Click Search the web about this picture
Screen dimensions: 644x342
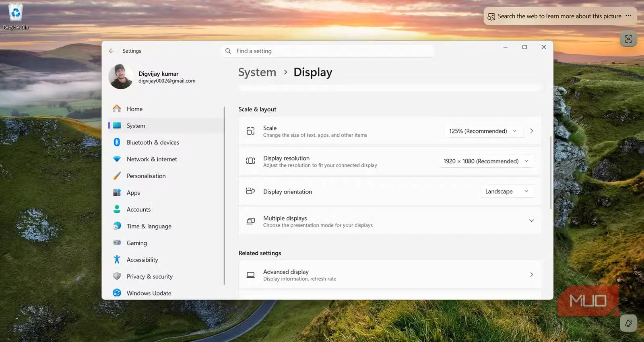559,16
